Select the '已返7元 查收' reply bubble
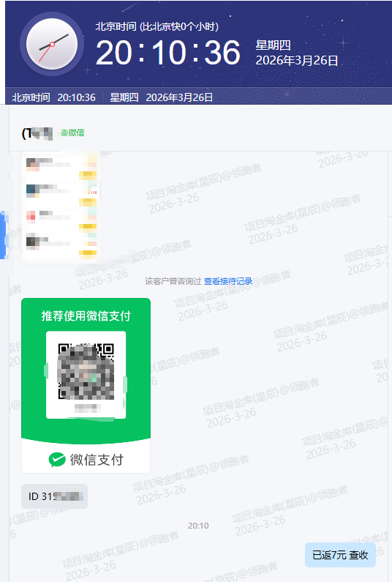 pos(340,555)
